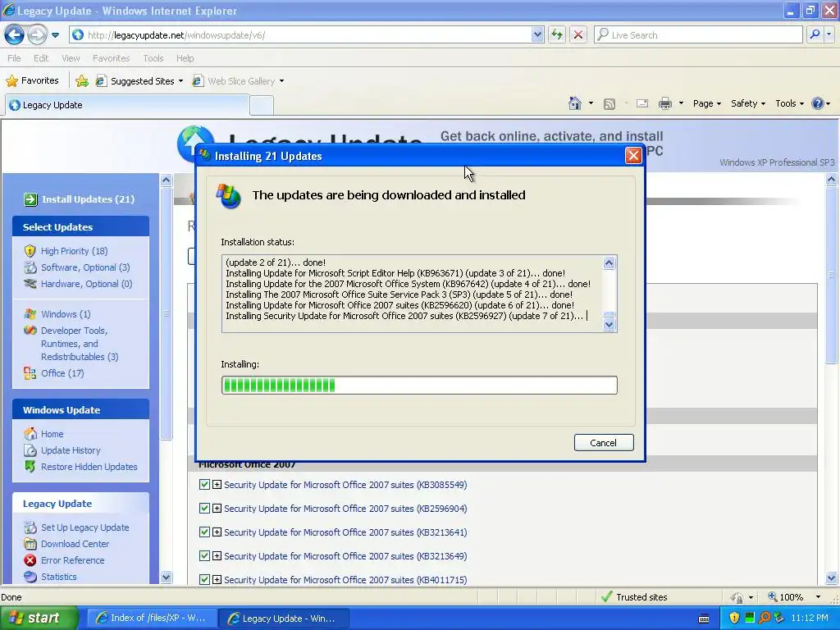Refresh the page with the refresh icon
The height and width of the screenshot is (630, 840).
[557, 34]
